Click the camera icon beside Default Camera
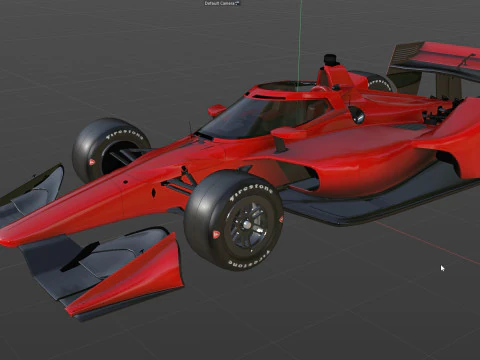480x360 pixels. tap(237, 3)
